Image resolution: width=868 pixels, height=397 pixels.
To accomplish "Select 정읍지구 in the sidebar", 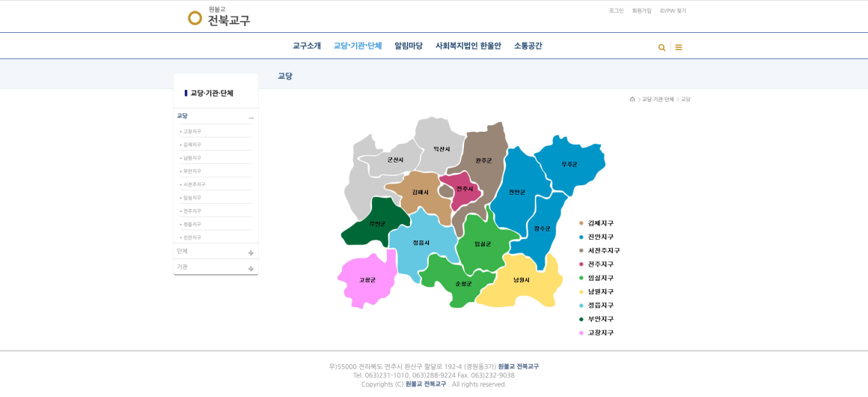I will click(x=192, y=225).
